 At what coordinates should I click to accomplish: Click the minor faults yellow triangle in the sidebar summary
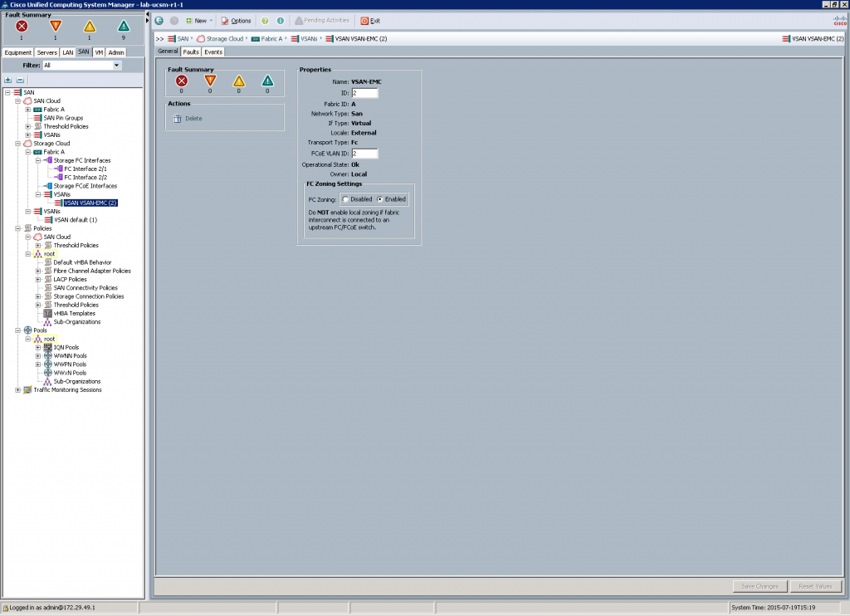tap(90, 26)
